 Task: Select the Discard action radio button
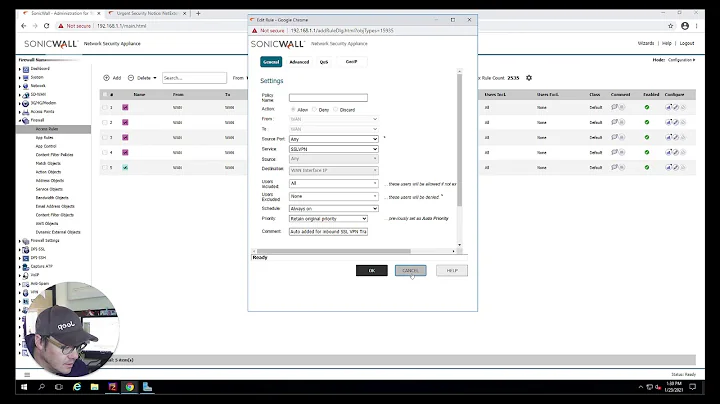pos(336,110)
